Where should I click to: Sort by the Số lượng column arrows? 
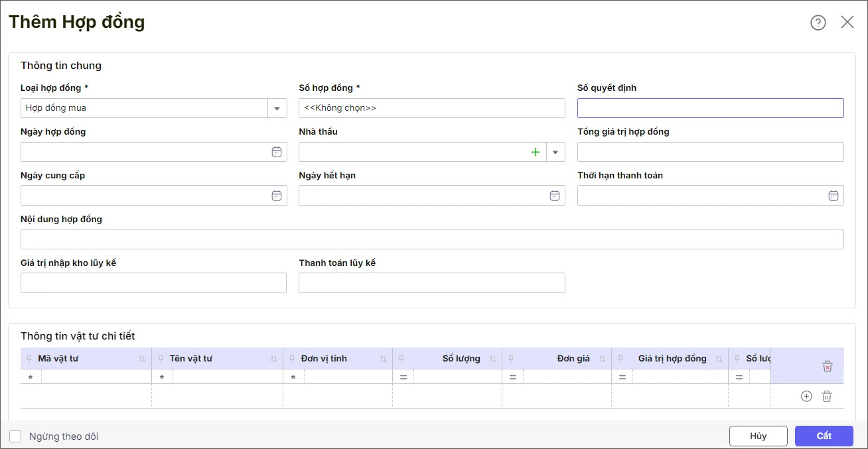(492, 359)
